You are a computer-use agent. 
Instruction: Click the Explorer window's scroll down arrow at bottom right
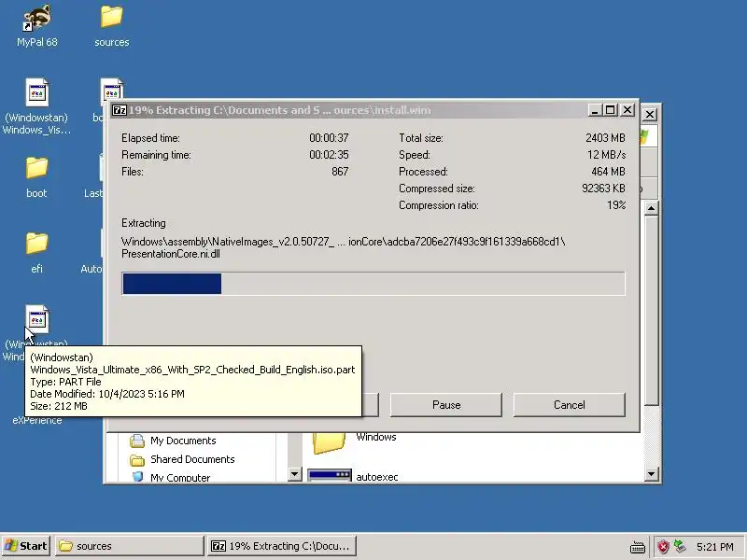tap(651, 474)
